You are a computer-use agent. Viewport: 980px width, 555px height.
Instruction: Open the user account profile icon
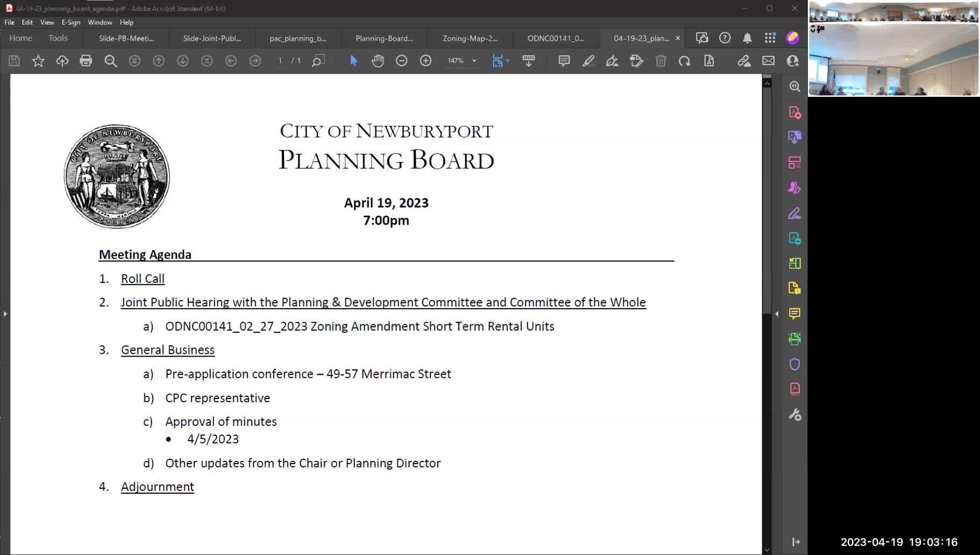coord(793,38)
